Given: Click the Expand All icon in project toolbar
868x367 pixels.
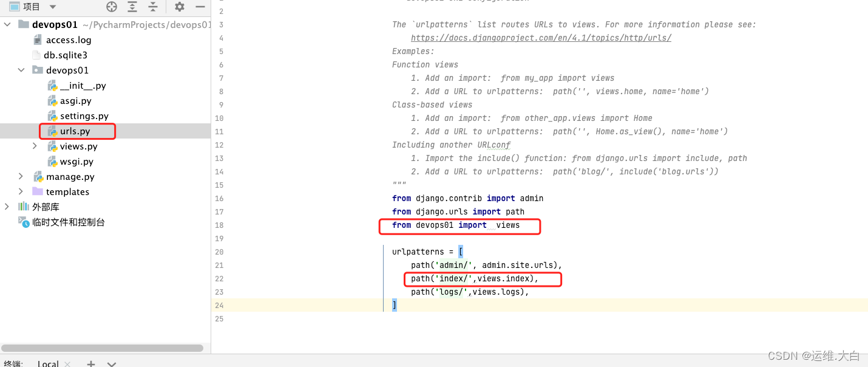Looking at the screenshot, I should (132, 7).
